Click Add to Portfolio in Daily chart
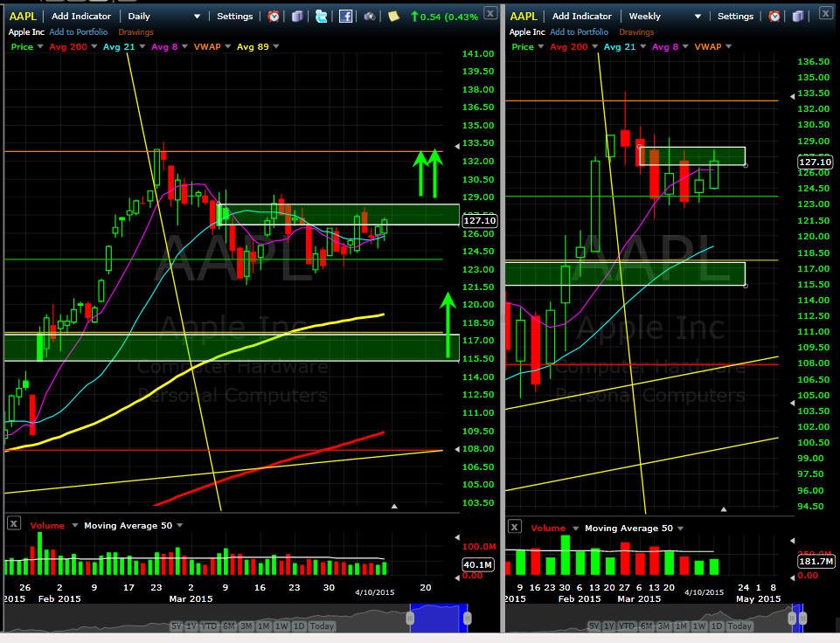This screenshot has width=840, height=643. pyautogui.click(x=78, y=32)
